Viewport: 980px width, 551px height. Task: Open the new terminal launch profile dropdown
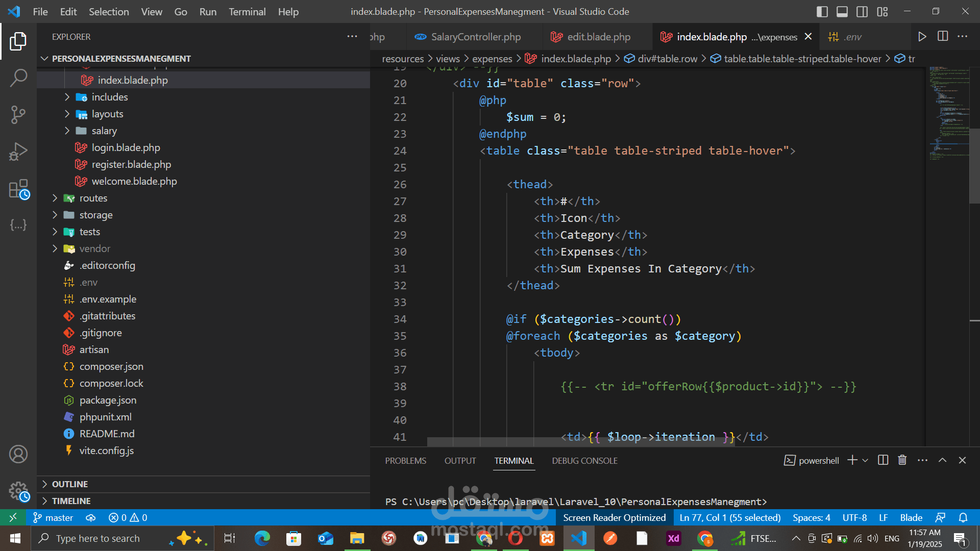pos(865,460)
